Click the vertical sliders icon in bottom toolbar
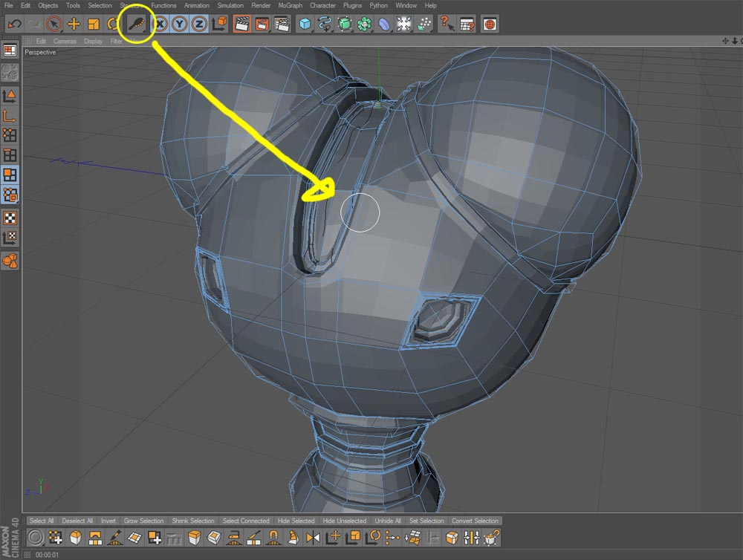The width and height of the screenshot is (743, 560). coord(472,537)
